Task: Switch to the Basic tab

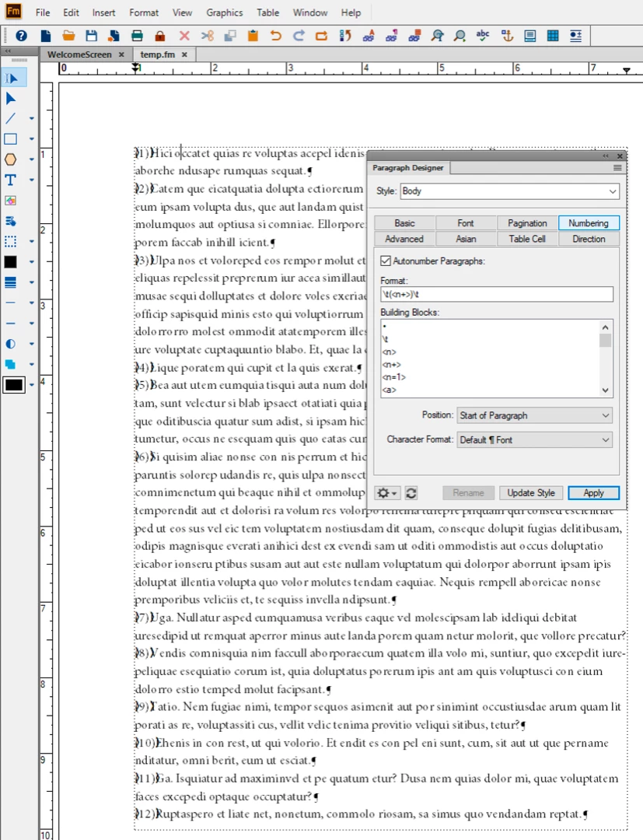Action: point(405,223)
